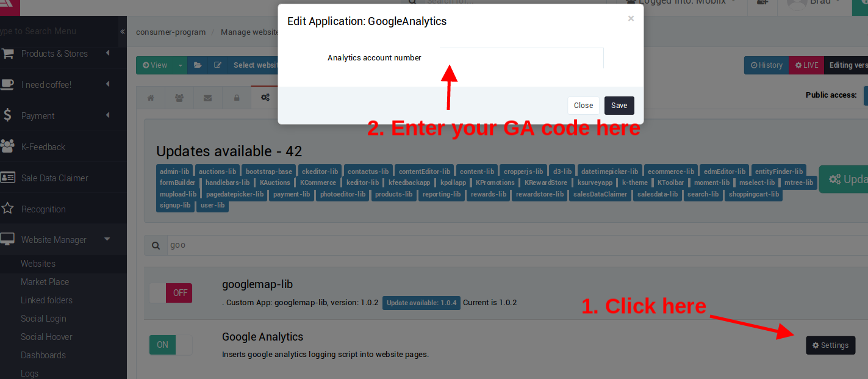Click the 'user-lib' update tag
This screenshot has width=868, height=379.
click(213, 205)
